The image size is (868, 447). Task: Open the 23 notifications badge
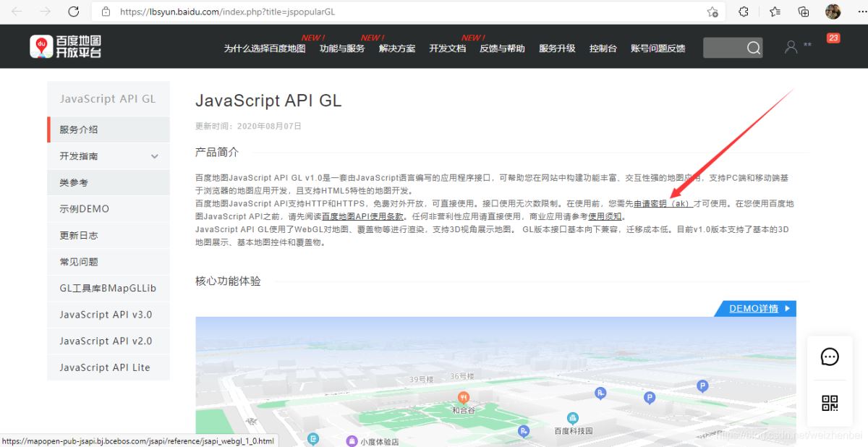click(x=833, y=38)
